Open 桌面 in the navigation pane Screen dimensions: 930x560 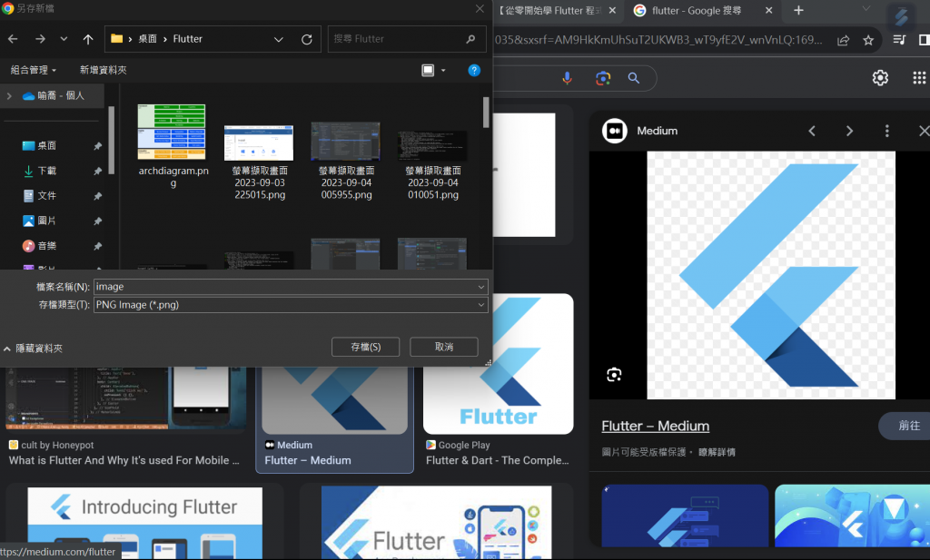[47, 146]
